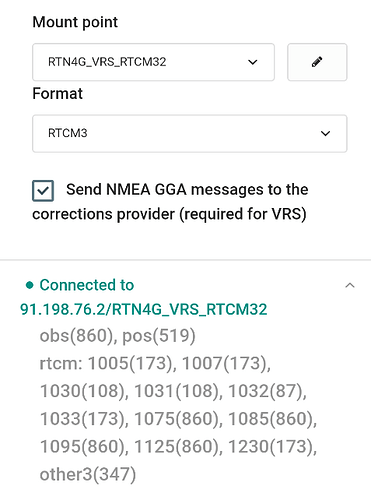Uncheck Send NMEA GGA messages checkbox

(x=43, y=191)
